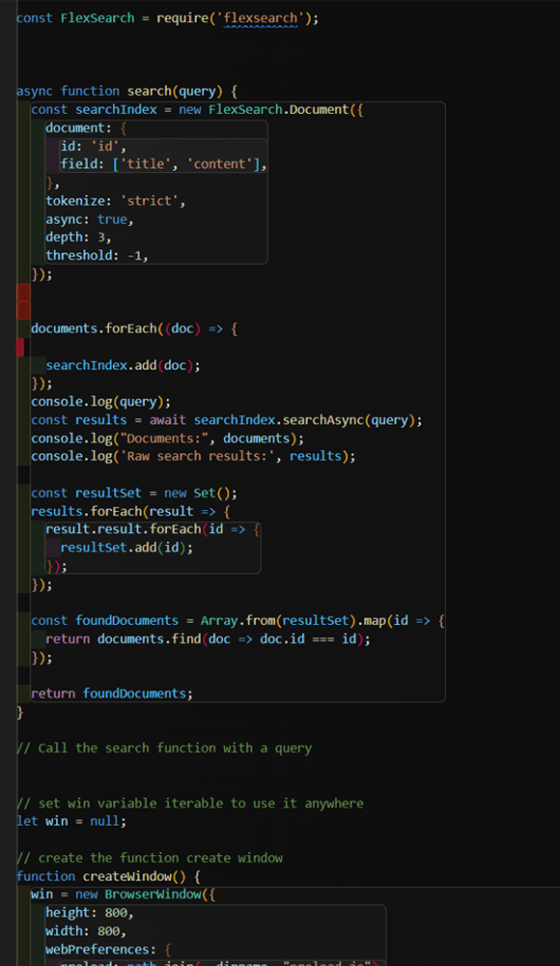Click the 'document:' property key

point(79,128)
